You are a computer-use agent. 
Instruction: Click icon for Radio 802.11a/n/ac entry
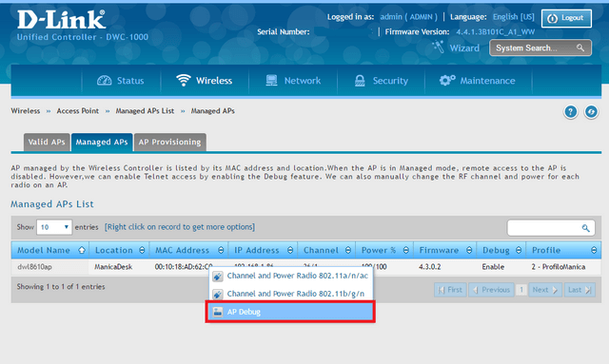click(218, 277)
